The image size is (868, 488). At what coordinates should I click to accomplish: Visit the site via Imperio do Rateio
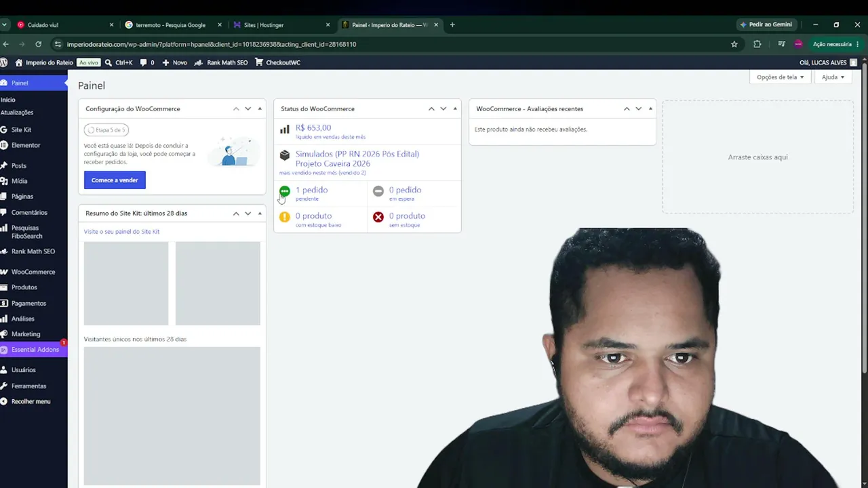44,62
